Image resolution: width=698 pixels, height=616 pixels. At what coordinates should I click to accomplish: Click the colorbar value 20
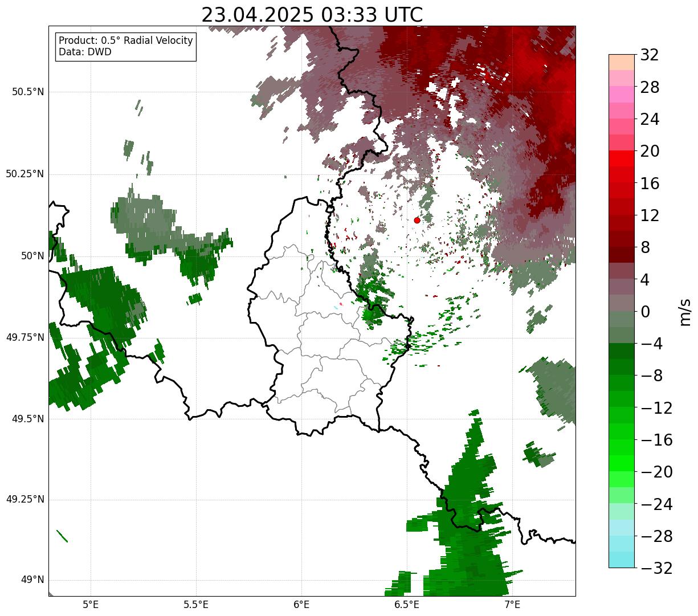point(650,151)
